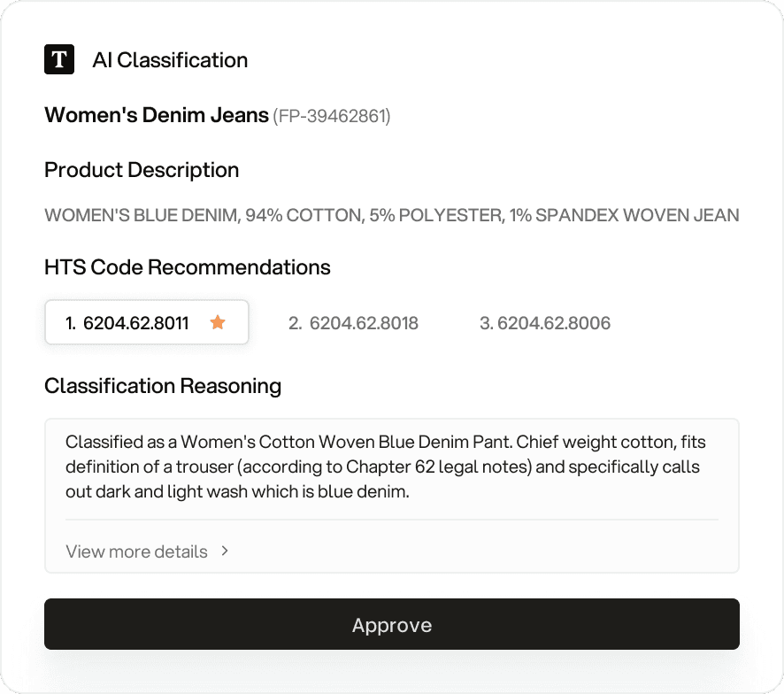
Task: Click the orange star on first HTS code
Action: 218,322
